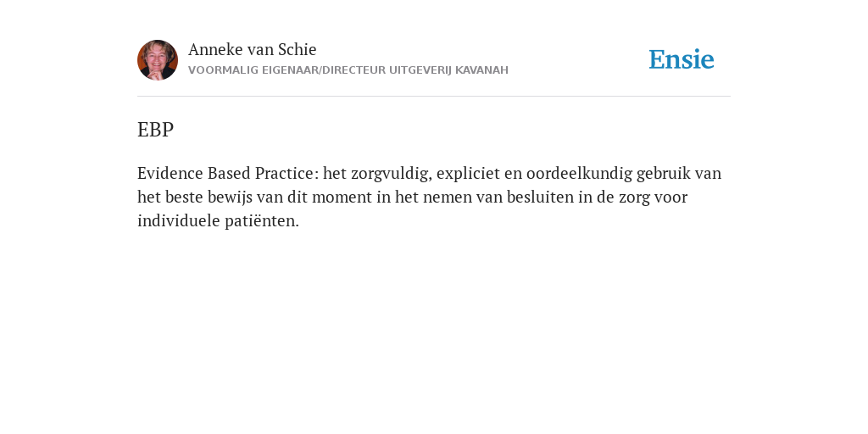Click the surname 'Schie' in the author name
The height and width of the screenshot is (434, 868).
click(x=298, y=49)
